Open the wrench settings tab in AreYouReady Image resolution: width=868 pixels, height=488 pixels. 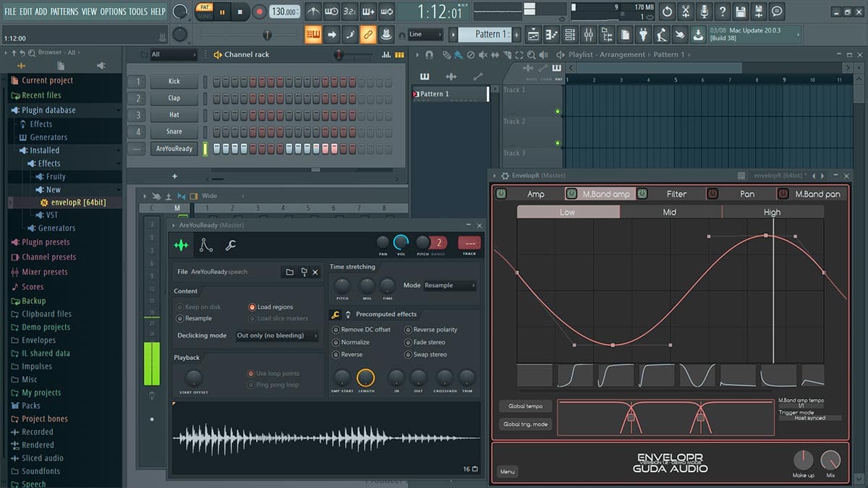(x=231, y=245)
